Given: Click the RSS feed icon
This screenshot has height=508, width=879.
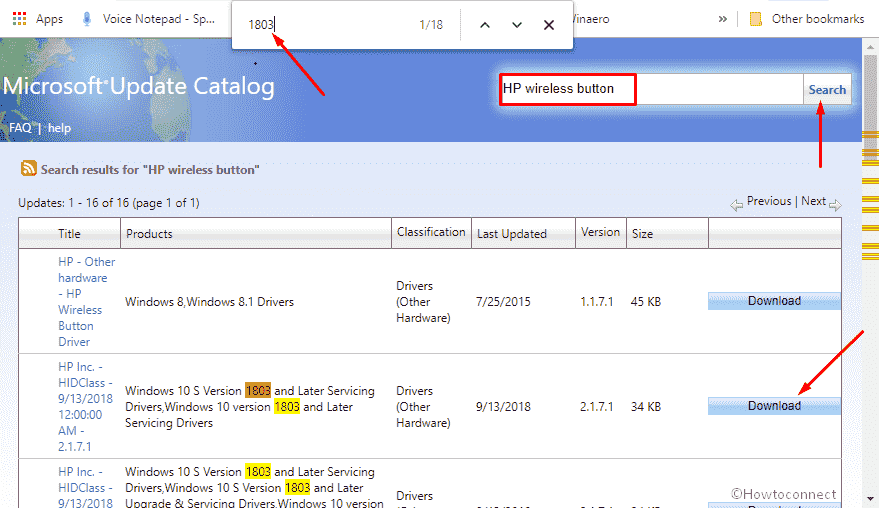Looking at the screenshot, I should (29, 168).
